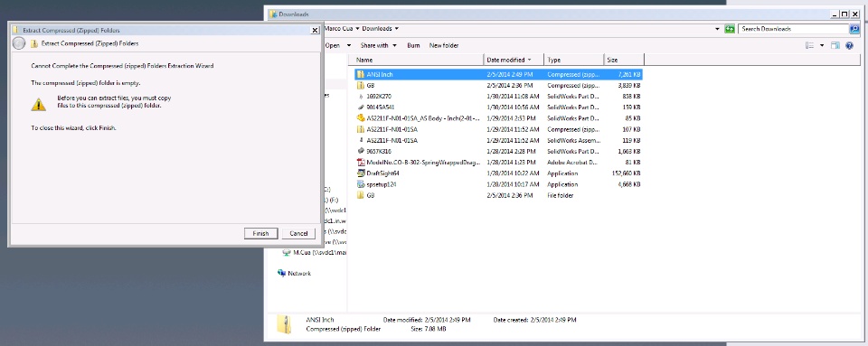
Task: Open the address bar history dropdown arrow
Action: click(717, 29)
